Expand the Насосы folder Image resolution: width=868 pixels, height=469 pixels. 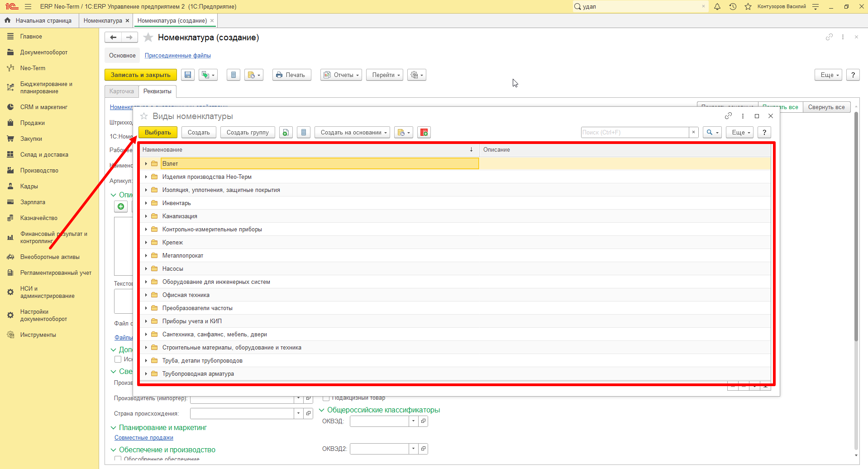146,269
